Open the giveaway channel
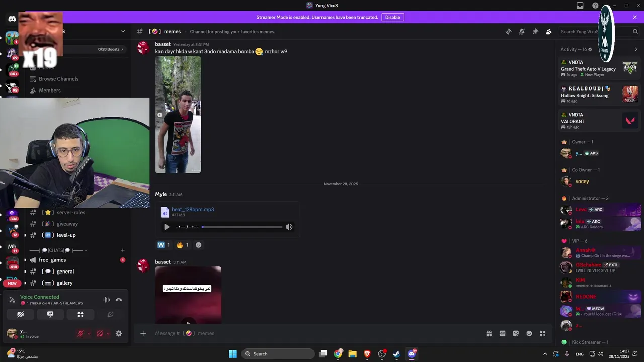Viewport: 644px width, 362px height. coord(67,224)
